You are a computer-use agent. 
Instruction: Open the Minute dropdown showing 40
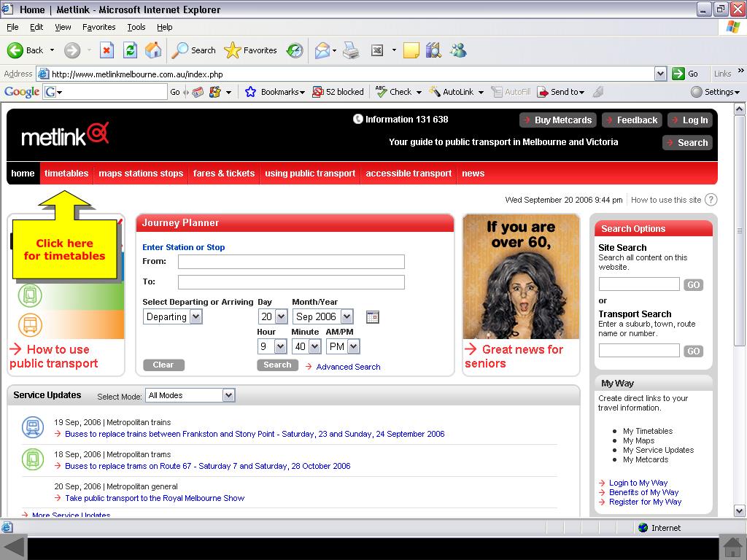pos(307,346)
